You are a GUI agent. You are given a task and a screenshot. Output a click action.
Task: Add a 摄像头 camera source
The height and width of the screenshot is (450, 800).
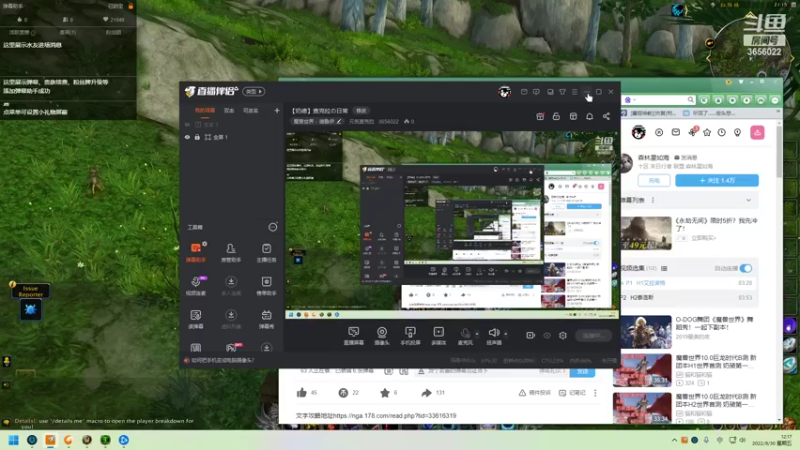382,336
